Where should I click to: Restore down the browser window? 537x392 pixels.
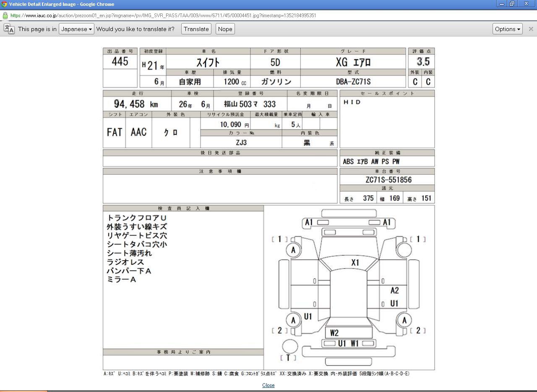pyautogui.click(x=512, y=4)
